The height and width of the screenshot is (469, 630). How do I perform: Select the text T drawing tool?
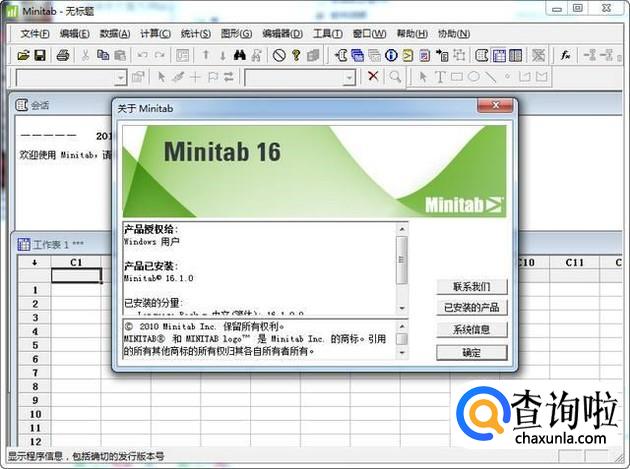[440, 76]
